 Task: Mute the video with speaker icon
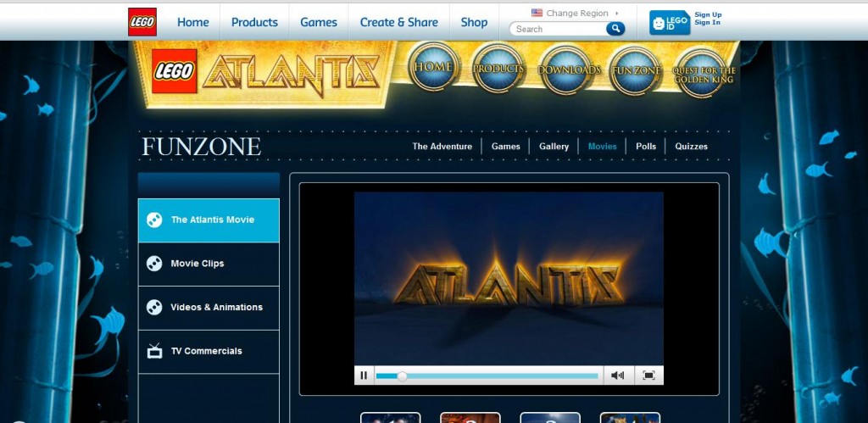click(617, 376)
